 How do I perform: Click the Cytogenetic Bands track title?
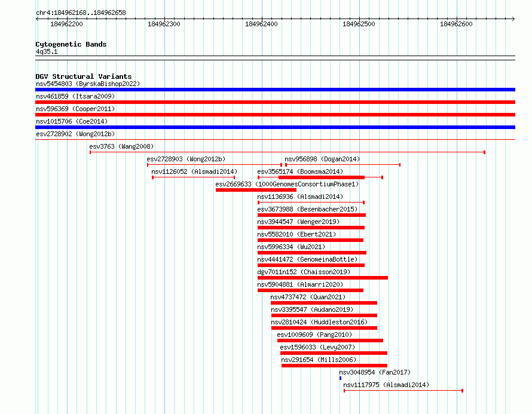71,44
